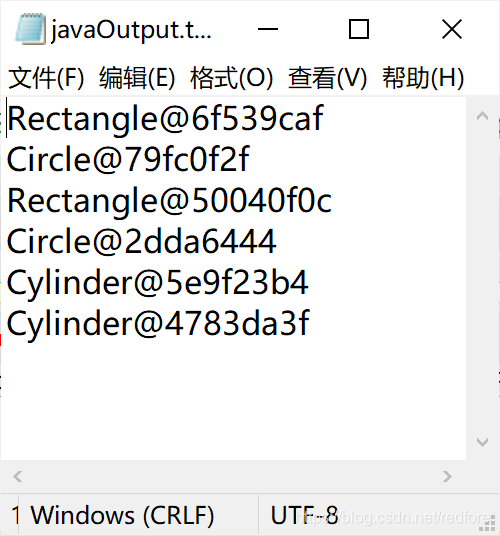This screenshot has height=536, width=500.
Task: Close the javaOutput Notepad window
Action: pyautogui.click(x=452, y=29)
